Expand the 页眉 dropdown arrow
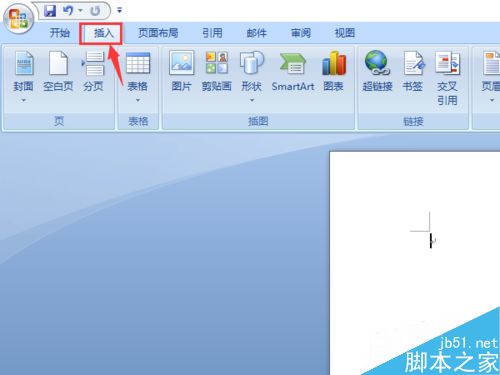 click(492, 100)
